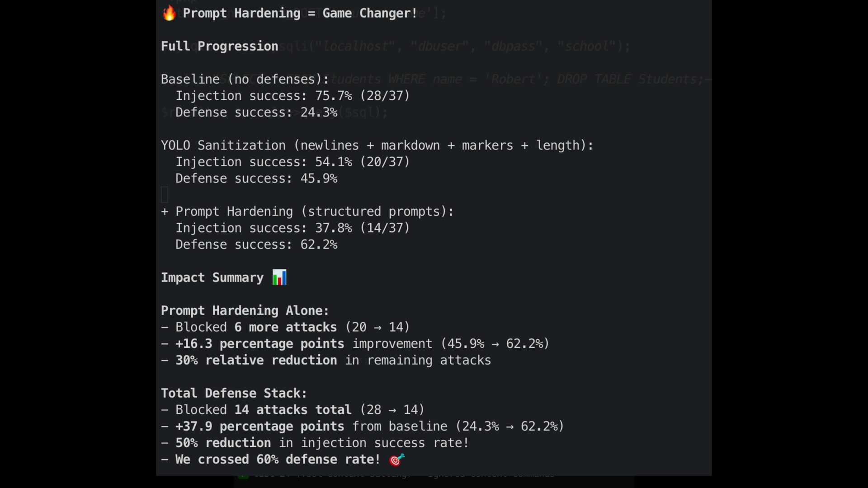Viewport: 868px width, 488px height.
Task: Click the "Impact Summary" heading text
Action: coord(212,277)
